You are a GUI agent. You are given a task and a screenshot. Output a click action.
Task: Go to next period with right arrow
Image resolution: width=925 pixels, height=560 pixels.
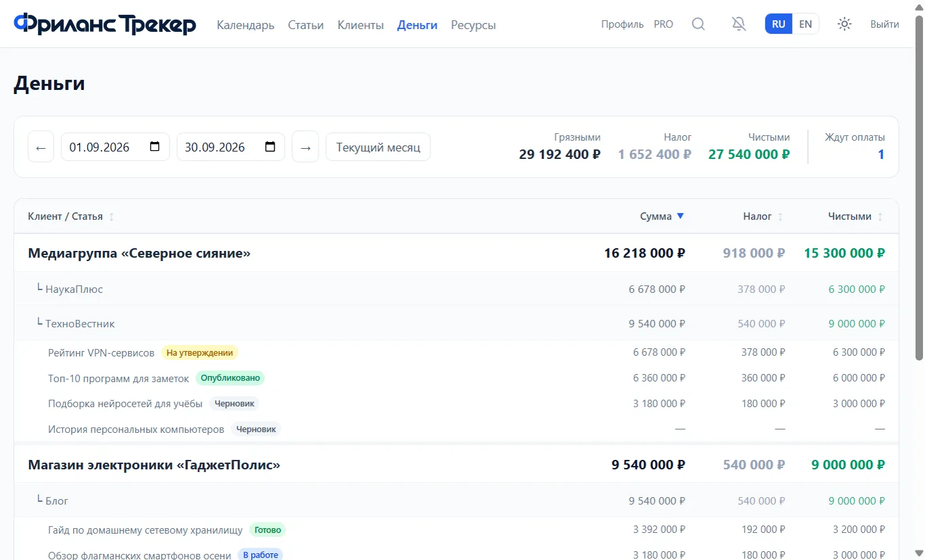point(305,147)
